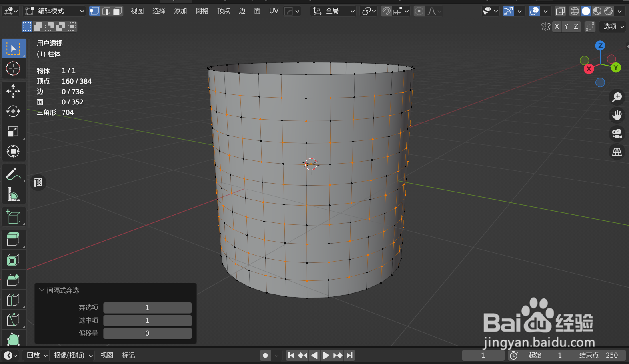Select the Transform tool

click(x=14, y=151)
